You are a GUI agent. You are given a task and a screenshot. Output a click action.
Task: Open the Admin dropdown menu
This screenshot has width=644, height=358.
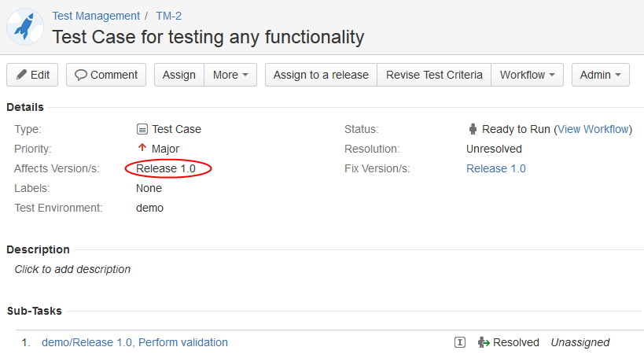click(x=601, y=75)
